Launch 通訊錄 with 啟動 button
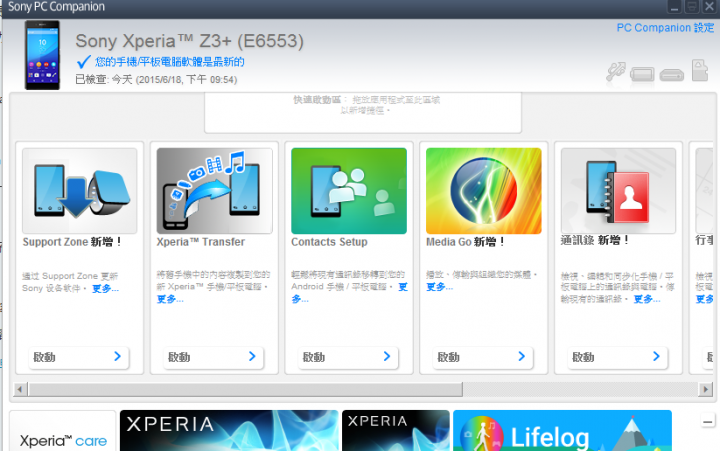Screen dimensions: 720x451 tap(617, 357)
